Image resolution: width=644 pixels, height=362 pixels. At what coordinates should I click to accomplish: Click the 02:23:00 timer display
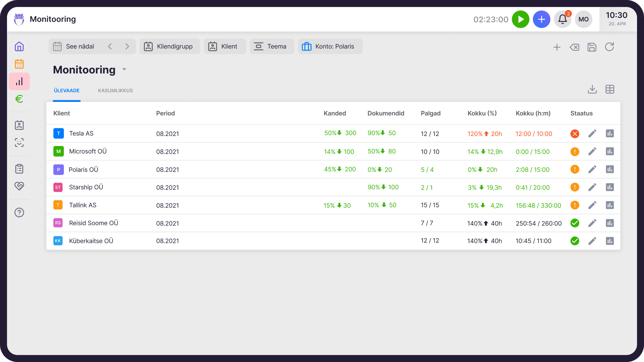coord(491,19)
